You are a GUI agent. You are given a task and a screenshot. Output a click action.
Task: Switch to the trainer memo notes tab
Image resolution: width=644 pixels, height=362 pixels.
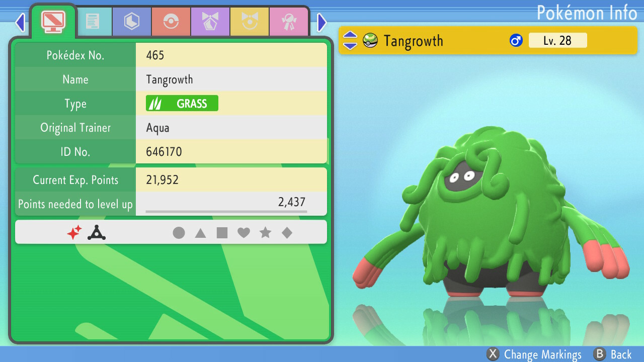click(x=92, y=22)
